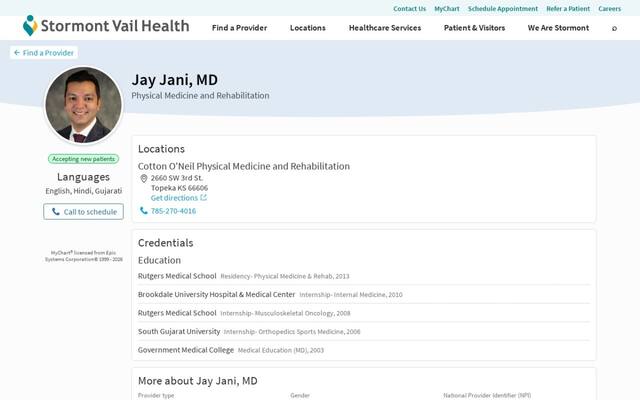Click the Brookdale University Hospital & Medical Center row
The height and width of the screenshot is (400, 640).
tap(364, 294)
